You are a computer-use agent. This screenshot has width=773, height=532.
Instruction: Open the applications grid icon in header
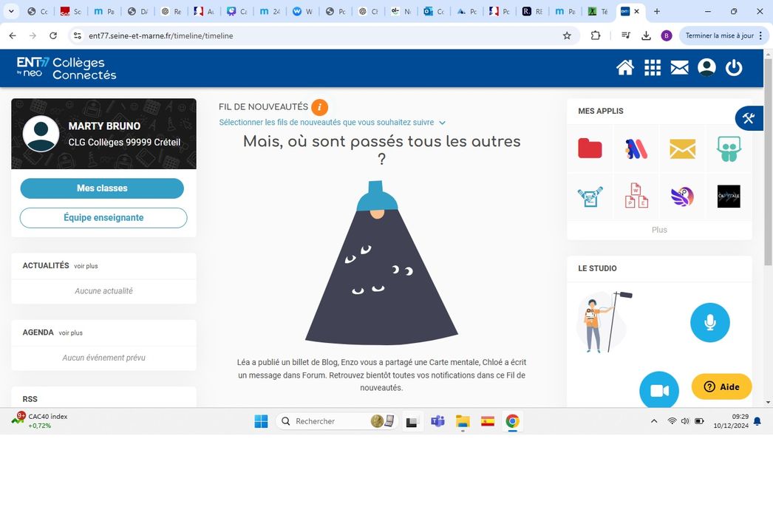[x=653, y=68]
